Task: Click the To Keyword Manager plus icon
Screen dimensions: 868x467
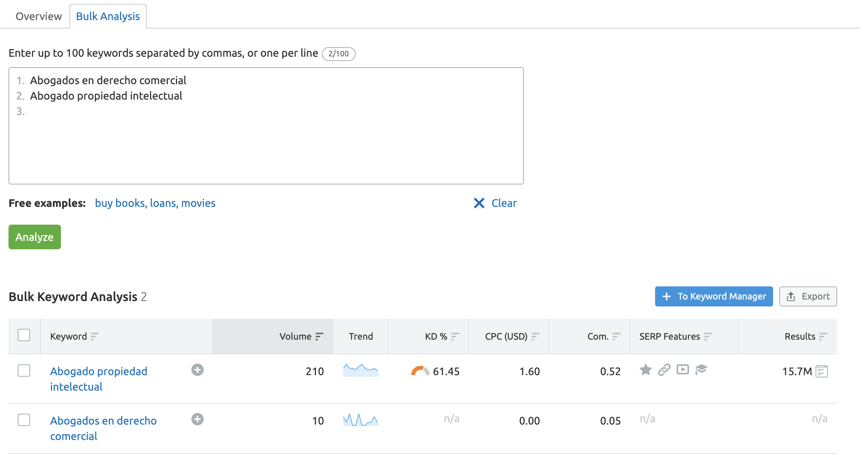Action: (x=665, y=296)
